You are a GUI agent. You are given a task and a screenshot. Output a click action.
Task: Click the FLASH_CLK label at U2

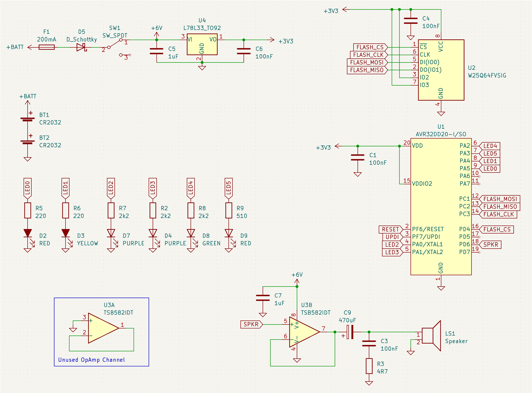[x=369, y=55]
